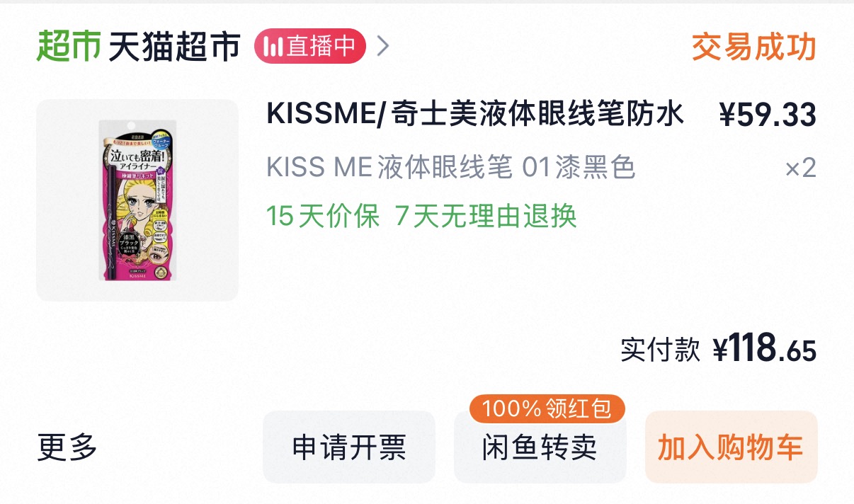Click the 加入购物车 add-to-cart button
Viewport: 854px width, 504px height.
click(731, 447)
